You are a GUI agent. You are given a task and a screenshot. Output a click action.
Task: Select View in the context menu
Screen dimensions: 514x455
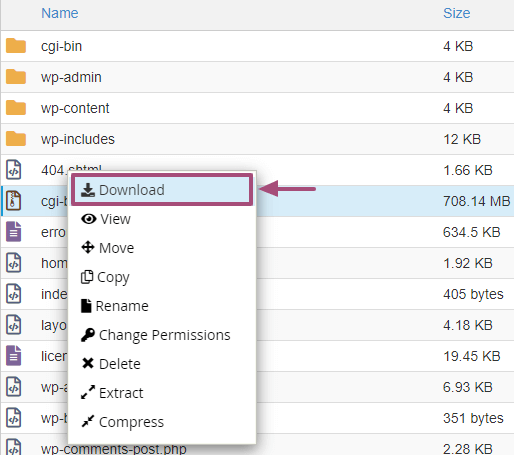point(162,219)
